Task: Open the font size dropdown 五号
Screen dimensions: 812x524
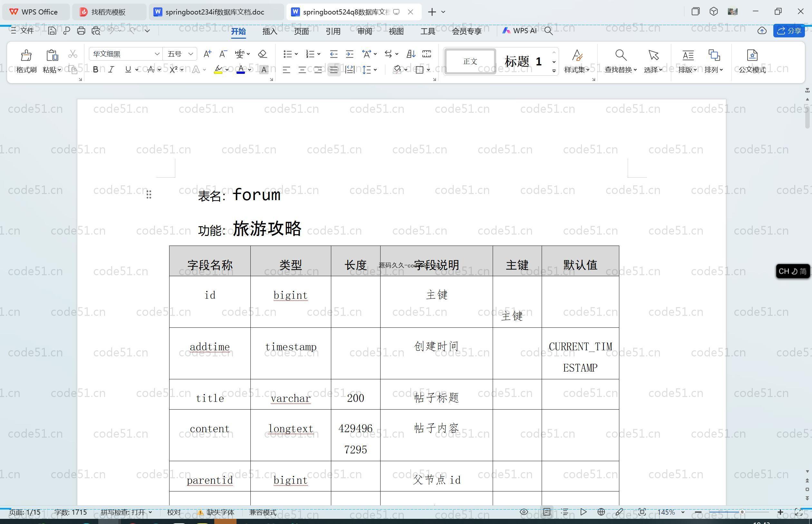Action: point(191,54)
